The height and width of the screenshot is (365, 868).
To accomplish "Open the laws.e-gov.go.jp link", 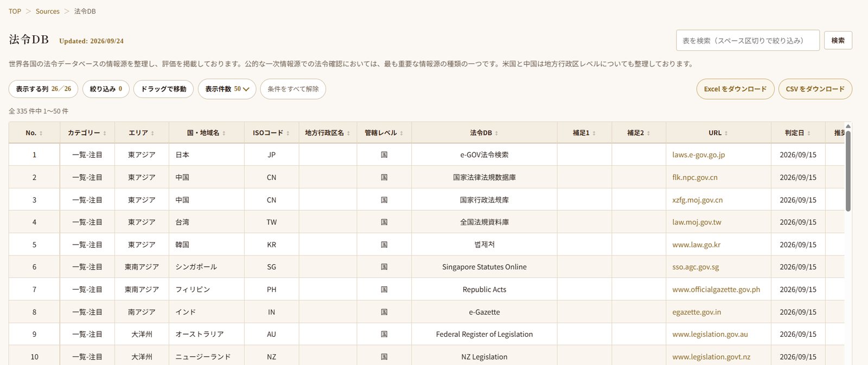I will 699,155.
